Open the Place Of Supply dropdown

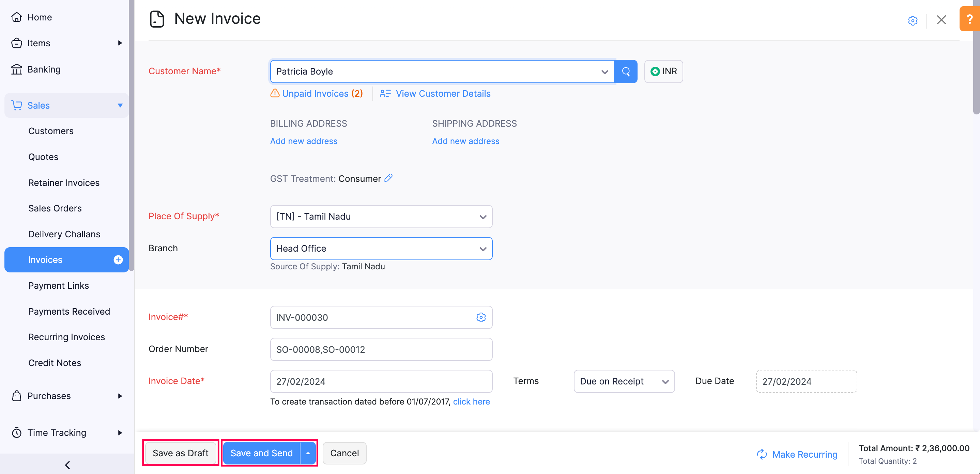pos(483,217)
